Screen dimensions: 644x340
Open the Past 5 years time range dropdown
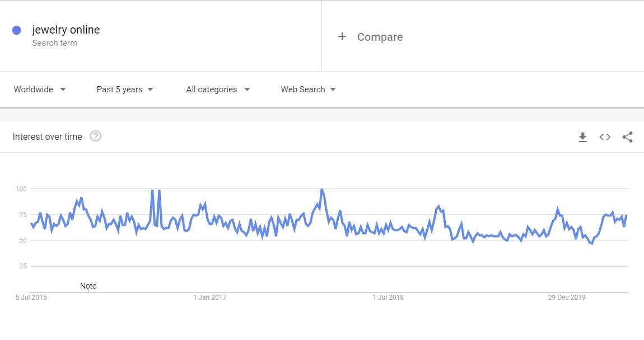125,89
